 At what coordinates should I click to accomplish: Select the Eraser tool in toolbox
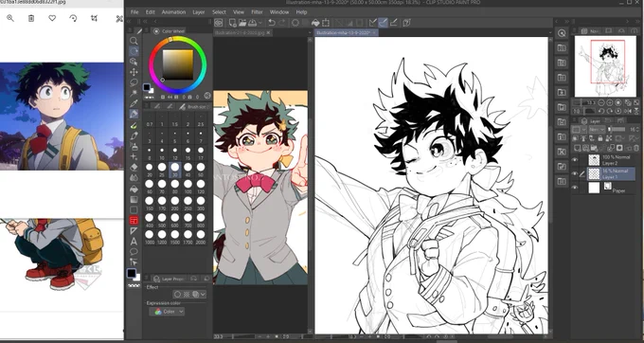coord(134,167)
